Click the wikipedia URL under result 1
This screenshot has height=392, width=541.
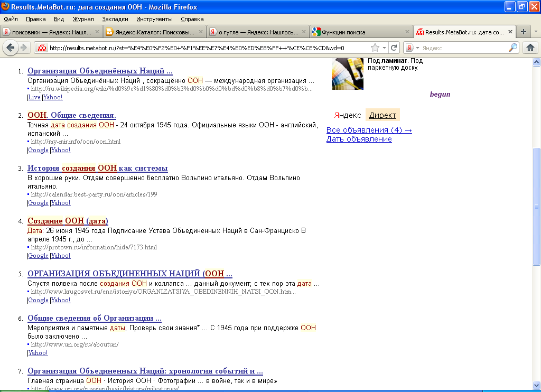coord(172,89)
